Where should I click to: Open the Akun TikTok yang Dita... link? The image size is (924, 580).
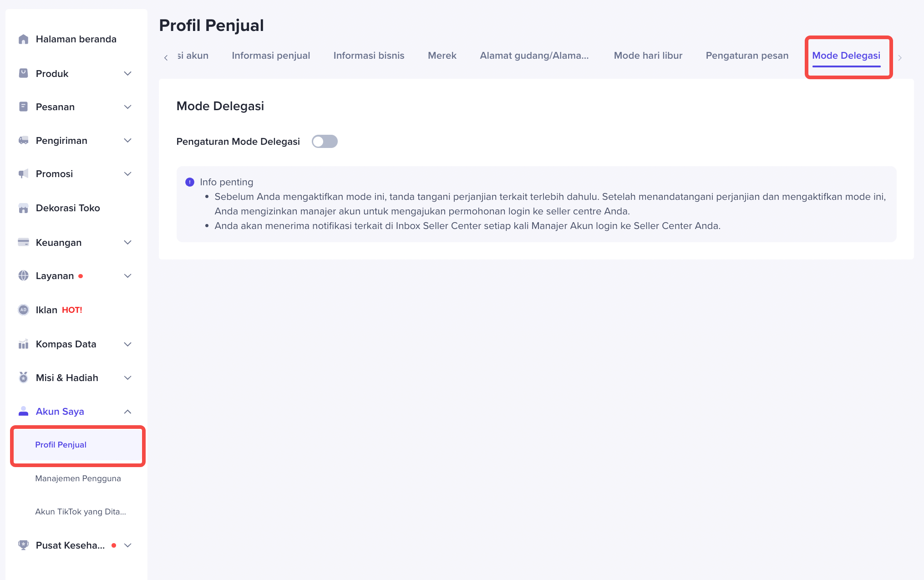click(81, 512)
